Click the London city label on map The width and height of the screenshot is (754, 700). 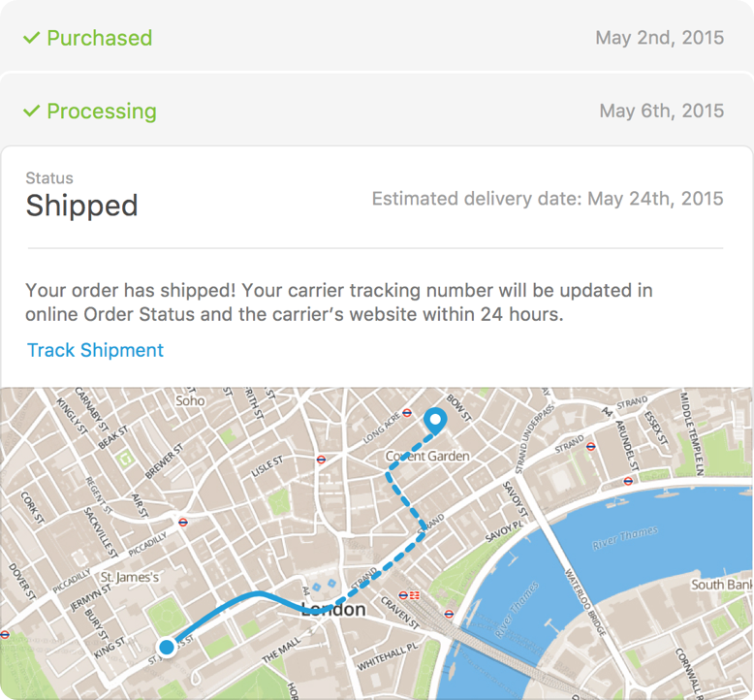click(x=333, y=610)
